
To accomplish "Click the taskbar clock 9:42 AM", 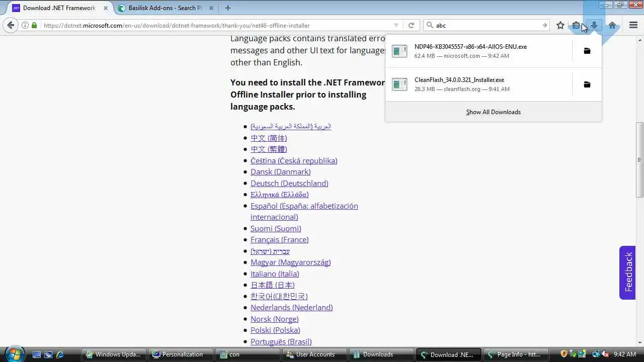I will pyautogui.click(x=625, y=354).
